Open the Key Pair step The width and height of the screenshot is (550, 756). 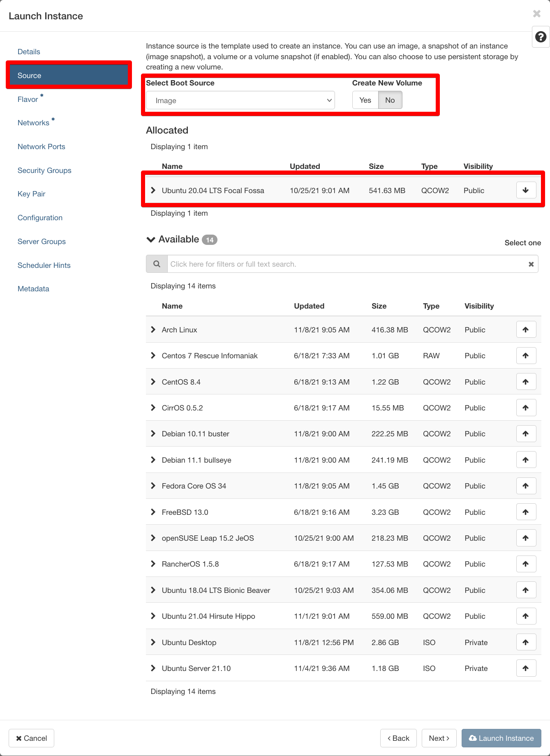click(31, 194)
